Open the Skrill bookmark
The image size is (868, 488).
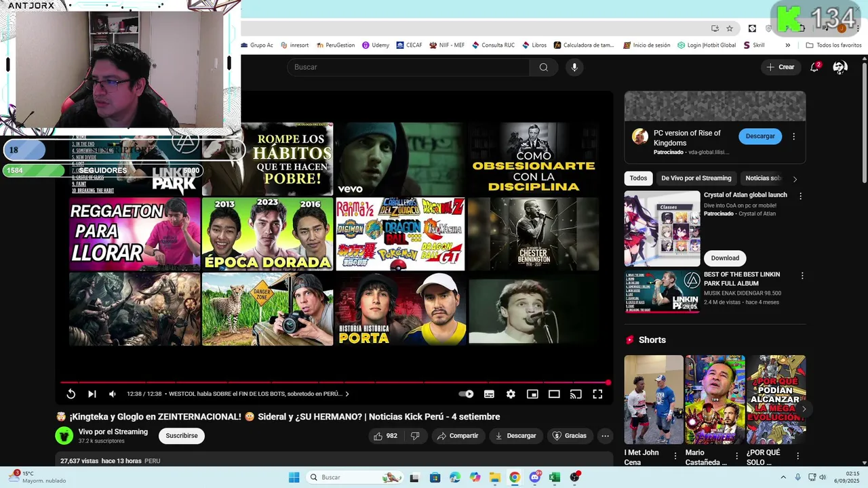point(754,45)
